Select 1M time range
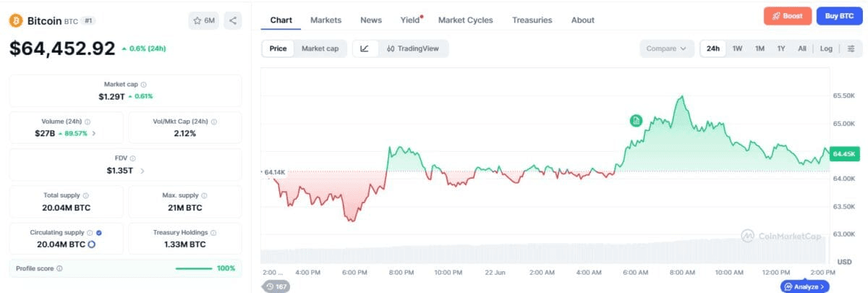The image size is (868, 293). click(x=759, y=48)
